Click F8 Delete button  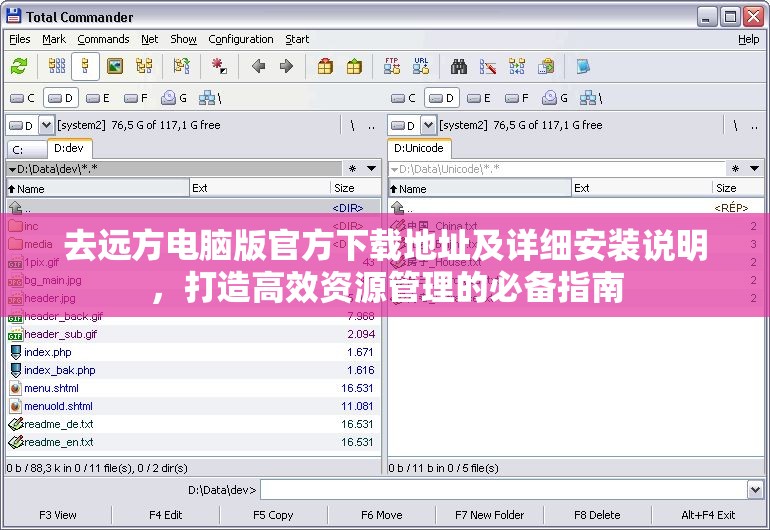tap(597, 515)
